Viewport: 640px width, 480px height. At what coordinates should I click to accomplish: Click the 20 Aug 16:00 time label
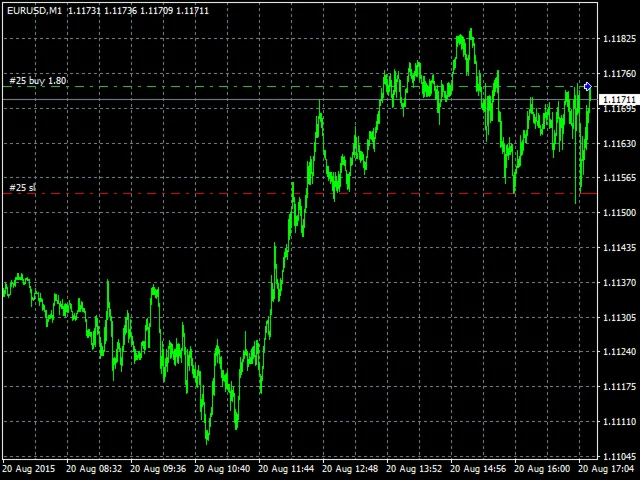[x=543, y=469]
